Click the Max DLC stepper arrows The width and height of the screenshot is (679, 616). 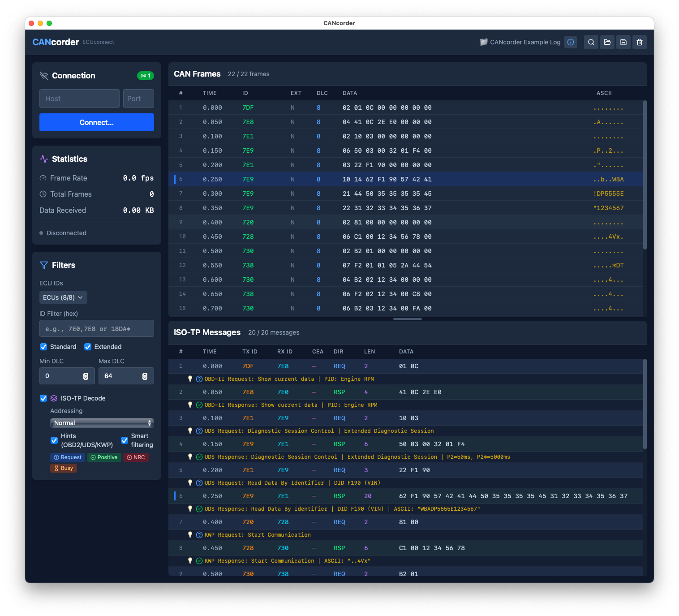tap(145, 376)
